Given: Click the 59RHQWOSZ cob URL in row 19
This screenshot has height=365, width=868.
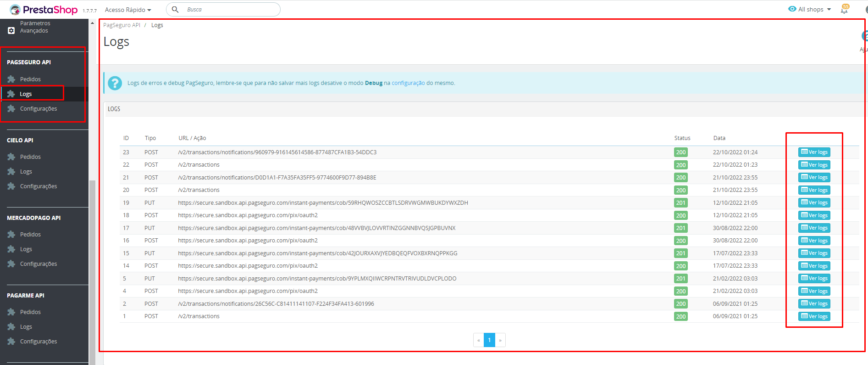Looking at the screenshot, I should click(x=323, y=203).
